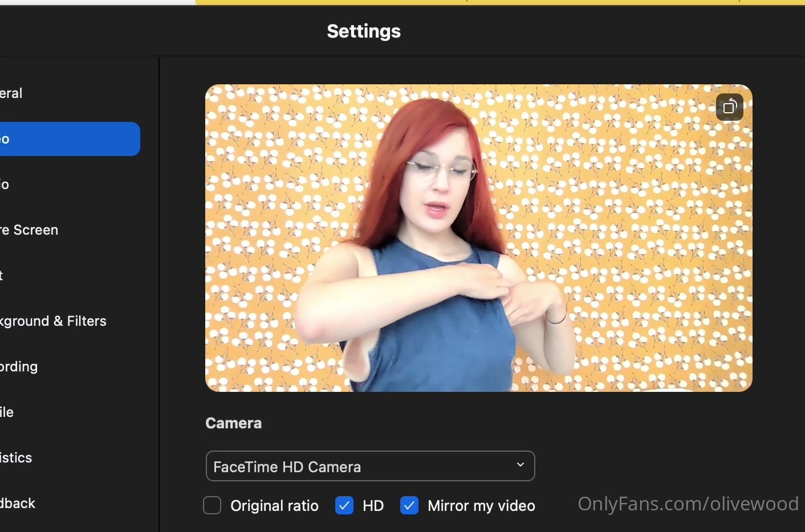
Task: Click the "Original ratio" label text
Action: click(x=274, y=506)
